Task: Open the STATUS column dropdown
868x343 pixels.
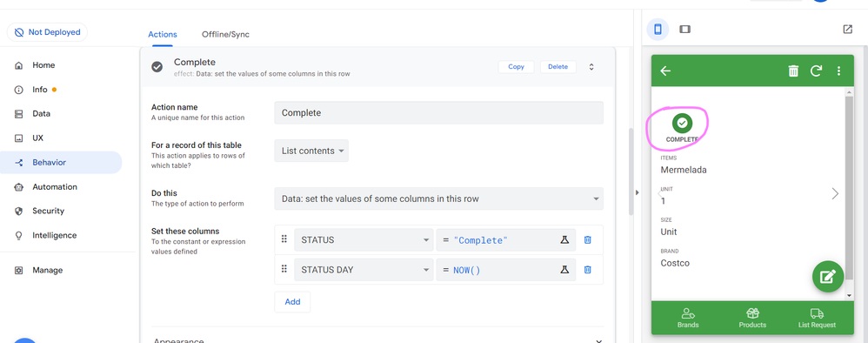Action: (x=364, y=240)
